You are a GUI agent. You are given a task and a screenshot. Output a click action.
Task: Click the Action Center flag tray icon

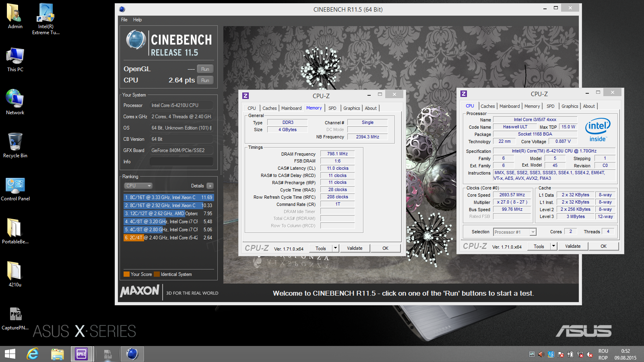click(560, 354)
